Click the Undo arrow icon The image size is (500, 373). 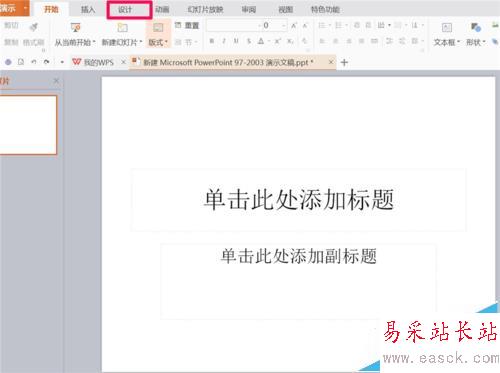click(34, 62)
